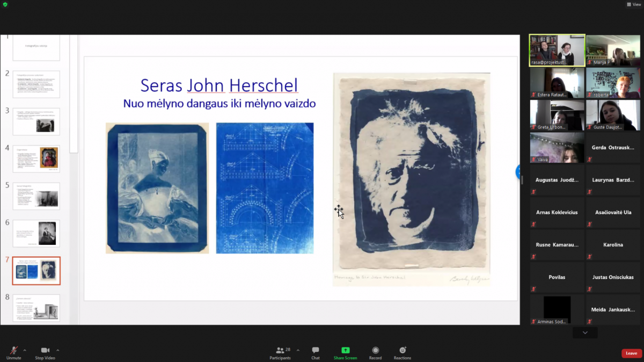
Task: Click the Povilas participant tile
Action: click(557, 278)
